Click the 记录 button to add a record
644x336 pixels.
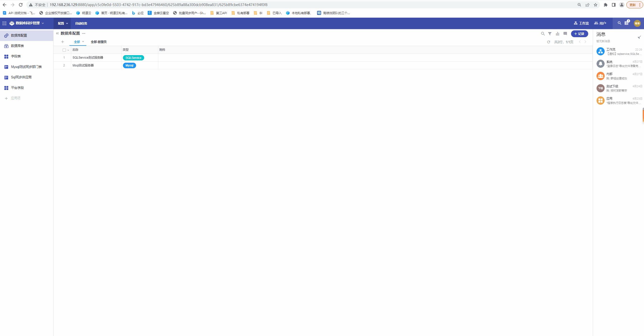coord(579,33)
